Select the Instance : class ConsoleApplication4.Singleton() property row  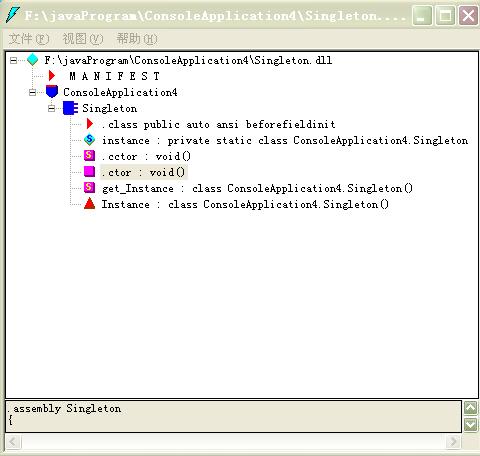[x=245, y=204]
